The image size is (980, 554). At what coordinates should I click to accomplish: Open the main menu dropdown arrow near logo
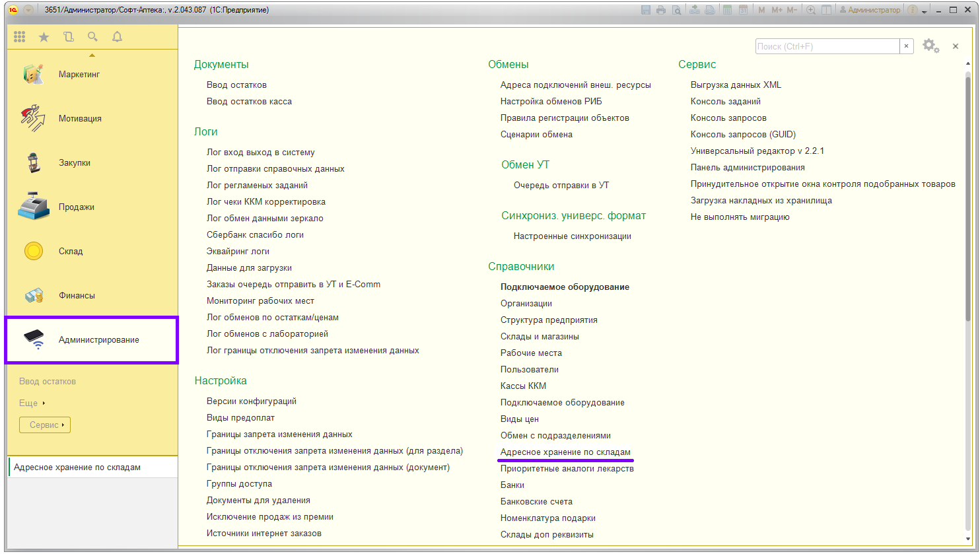28,10
